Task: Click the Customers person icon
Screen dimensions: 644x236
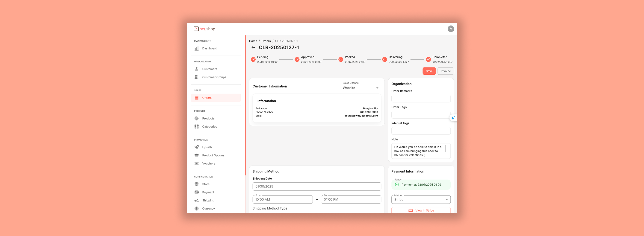Action: click(197, 69)
